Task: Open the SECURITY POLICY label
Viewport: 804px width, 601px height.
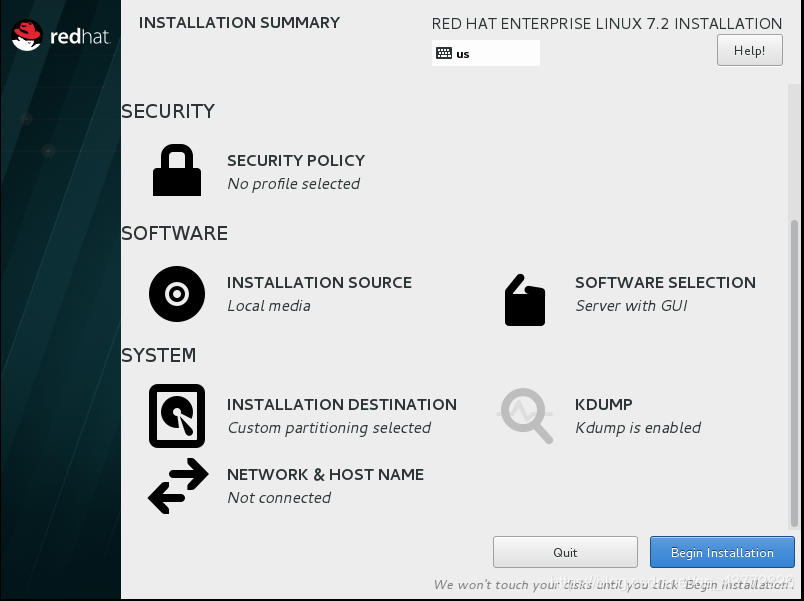Action: (x=296, y=161)
